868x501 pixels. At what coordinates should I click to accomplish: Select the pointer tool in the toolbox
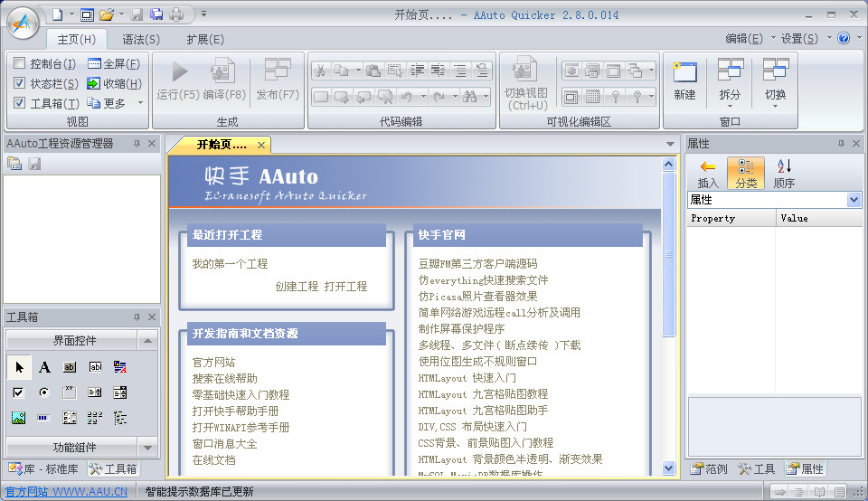[19, 367]
